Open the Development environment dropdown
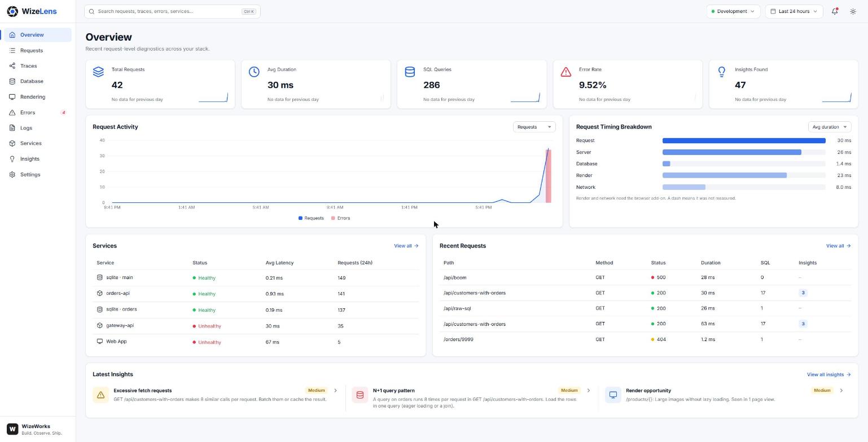 733,11
